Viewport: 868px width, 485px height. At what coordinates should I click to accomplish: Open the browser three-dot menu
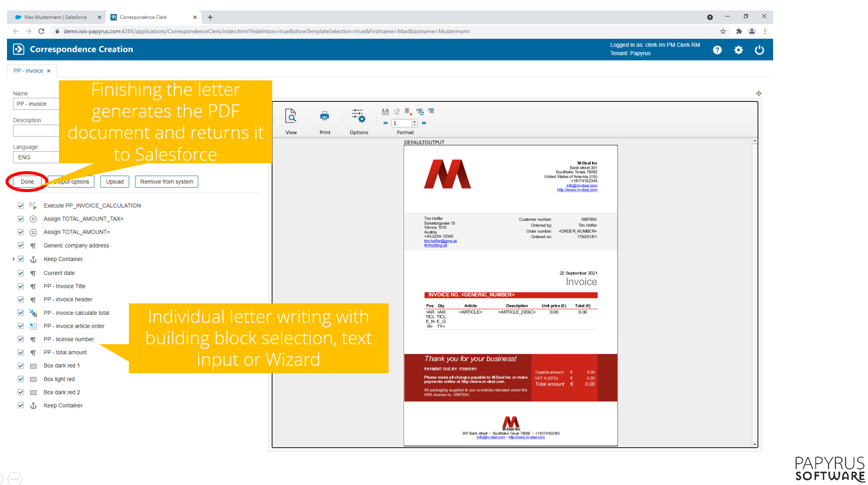click(765, 31)
